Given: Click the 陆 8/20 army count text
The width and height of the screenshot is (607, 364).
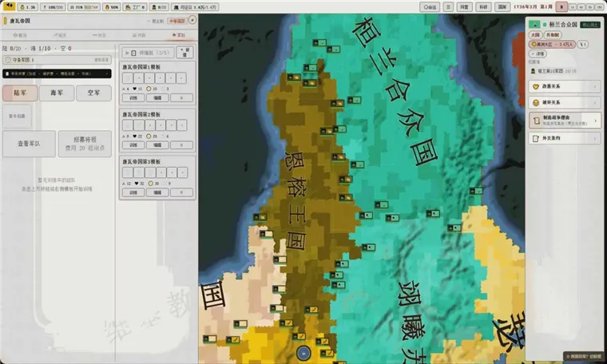Looking at the screenshot, I should click(12, 49).
